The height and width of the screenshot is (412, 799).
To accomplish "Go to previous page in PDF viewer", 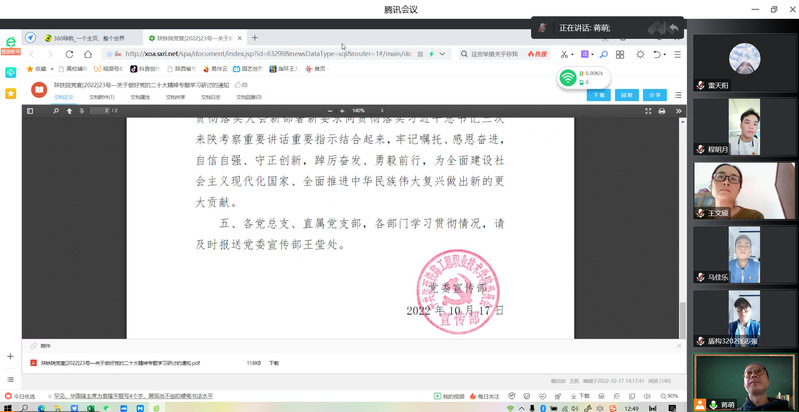I will pyautogui.click(x=68, y=111).
